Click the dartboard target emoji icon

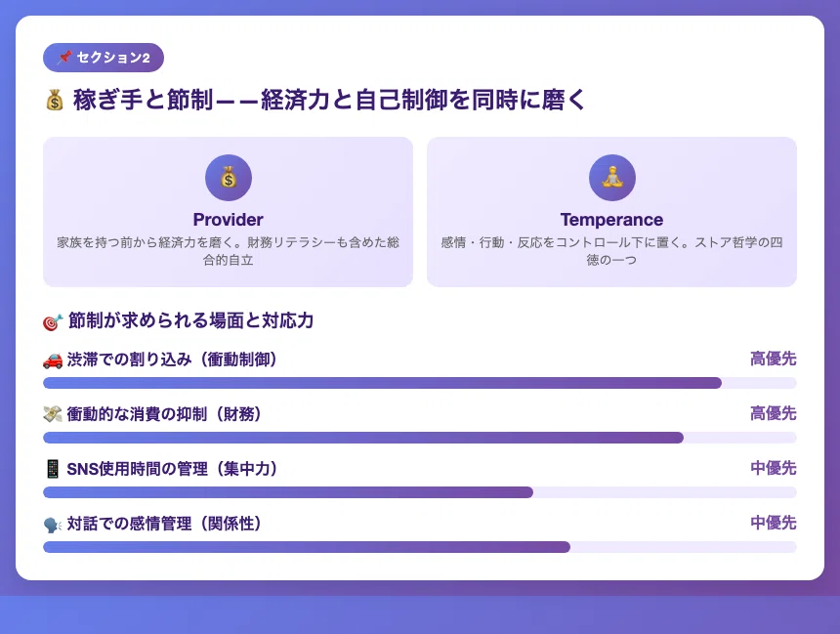coord(53,321)
